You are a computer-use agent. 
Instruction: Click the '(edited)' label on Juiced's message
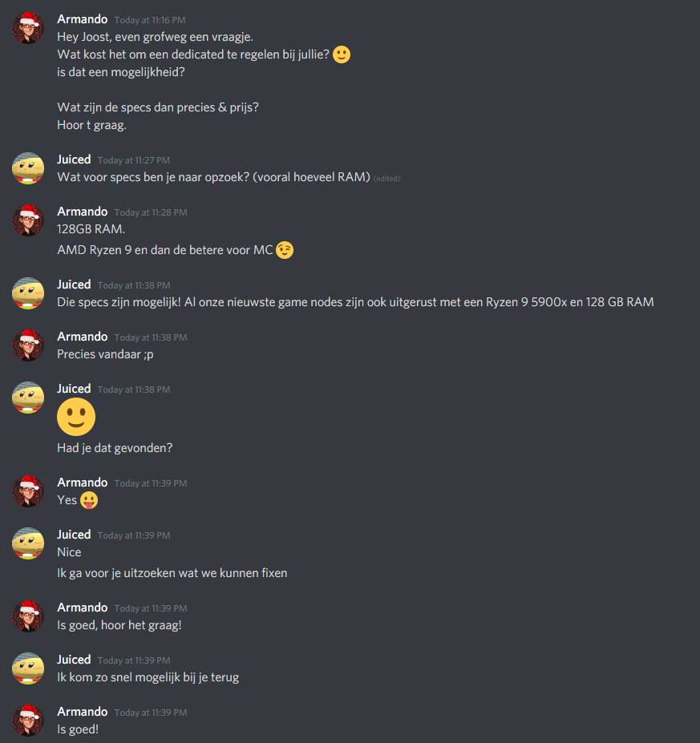click(x=386, y=179)
